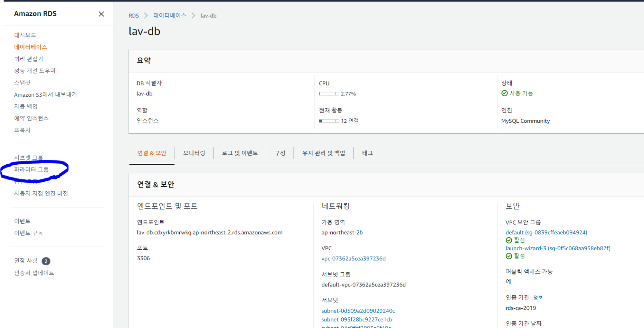Open Amazon S3에서 내보내기 in the sidebar

click(45, 94)
